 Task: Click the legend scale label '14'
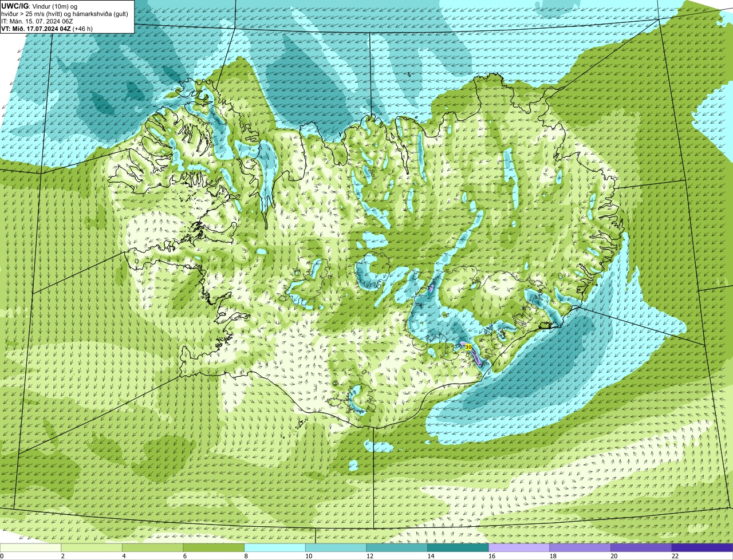point(431,556)
